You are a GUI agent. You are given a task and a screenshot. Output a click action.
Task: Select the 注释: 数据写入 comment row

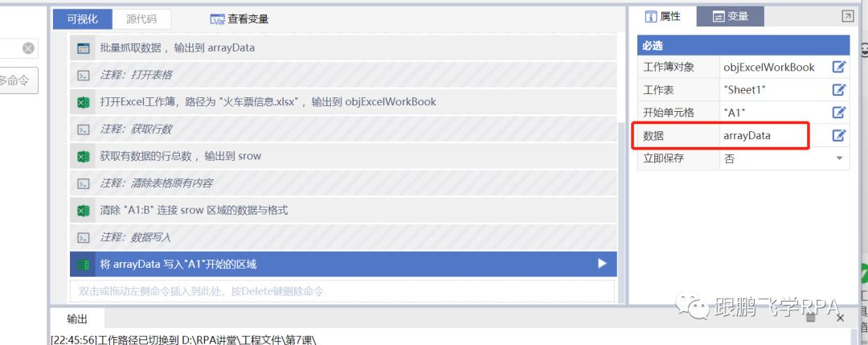coord(343,237)
